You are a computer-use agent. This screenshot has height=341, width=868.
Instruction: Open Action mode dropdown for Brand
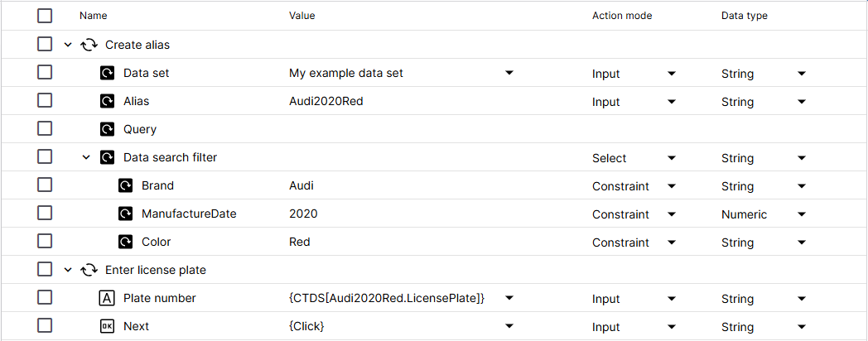(672, 186)
